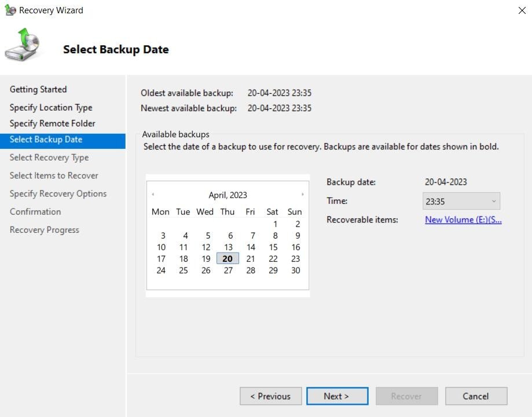
Task: Select date 30 in calendar
Action: 295,270
